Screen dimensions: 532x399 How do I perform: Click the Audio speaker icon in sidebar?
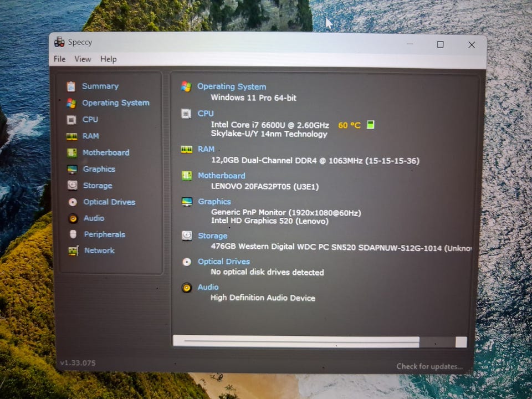click(x=73, y=218)
